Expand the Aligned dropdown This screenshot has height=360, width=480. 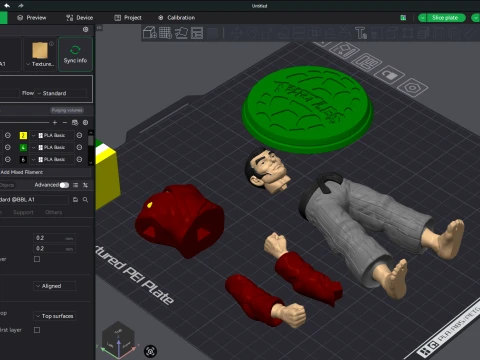click(x=55, y=286)
